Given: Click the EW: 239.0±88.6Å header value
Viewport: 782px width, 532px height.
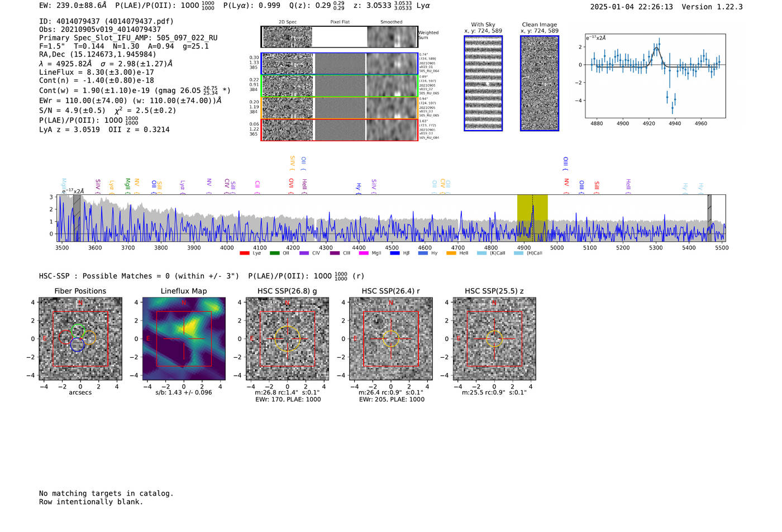Looking at the screenshot, I should tap(73, 5).
